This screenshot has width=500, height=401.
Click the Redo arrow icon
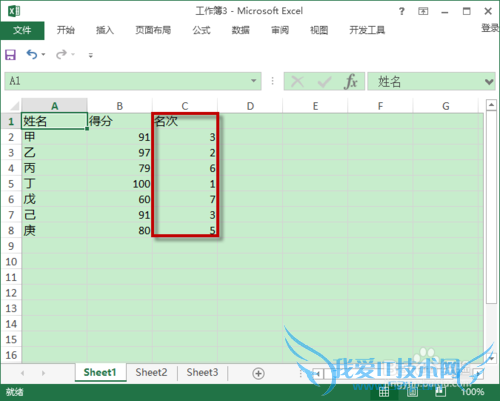coord(61,54)
